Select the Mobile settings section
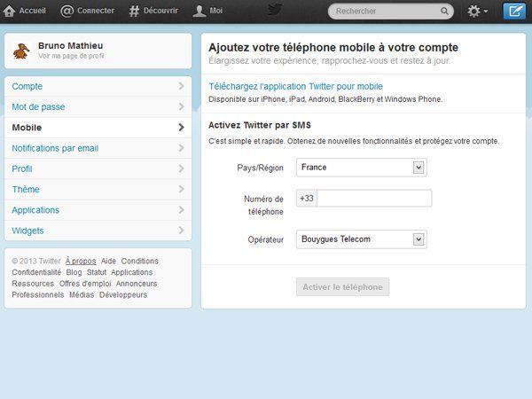 pos(98,128)
